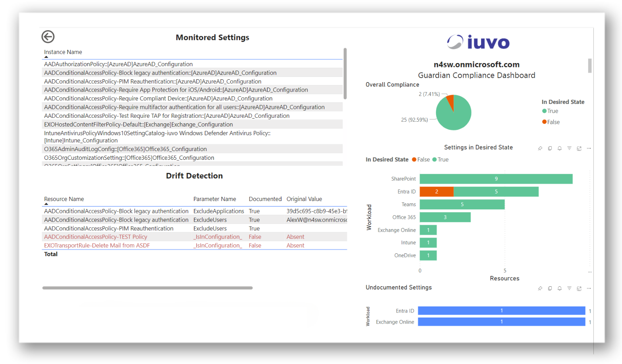The image size is (622, 364).
Task: Click the Total row in Drift Detection
Action: tap(195, 254)
